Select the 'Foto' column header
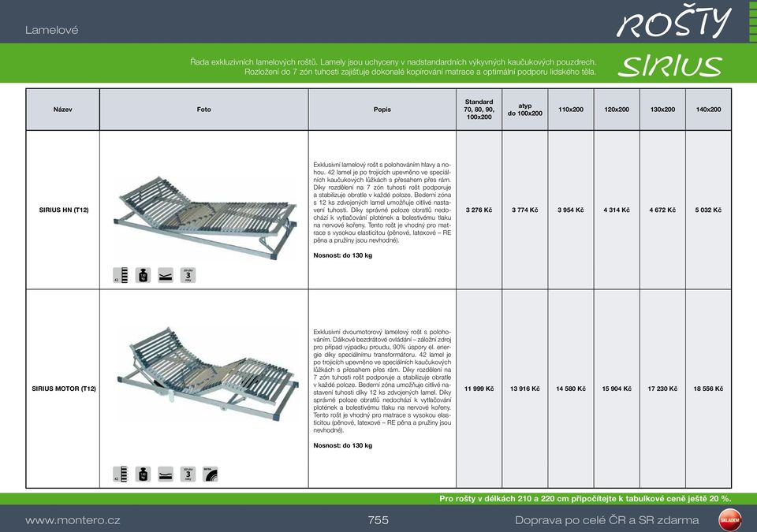This screenshot has height=532, width=757. [203, 110]
